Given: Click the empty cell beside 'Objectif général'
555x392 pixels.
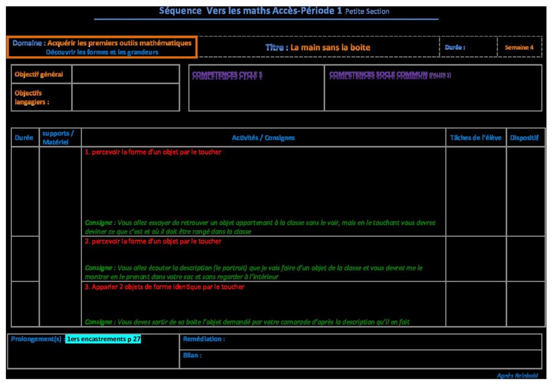Looking at the screenshot, I should point(125,74).
